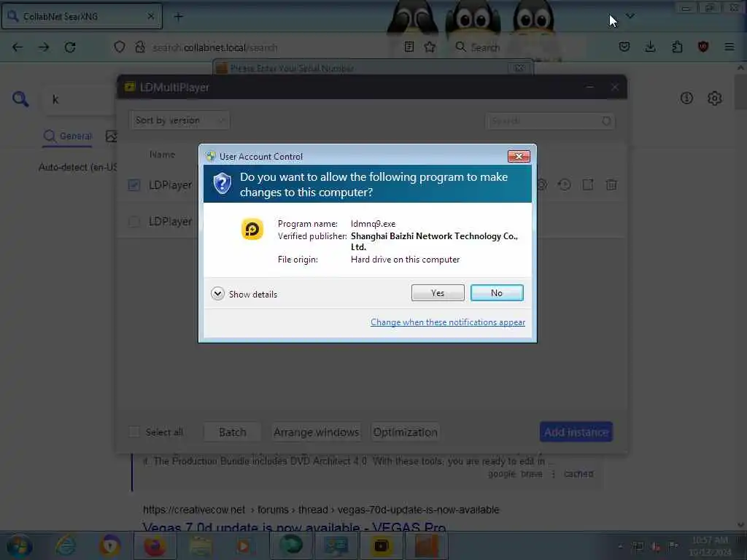The width and height of the screenshot is (747, 560).
Task: Open the Firefox downloads panel
Action: coord(650,47)
